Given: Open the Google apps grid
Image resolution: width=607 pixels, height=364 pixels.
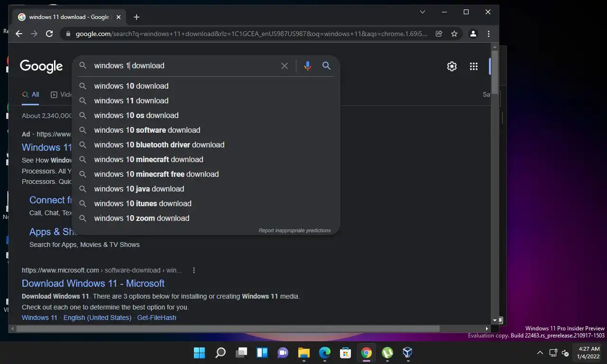Looking at the screenshot, I should [x=474, y=66].
